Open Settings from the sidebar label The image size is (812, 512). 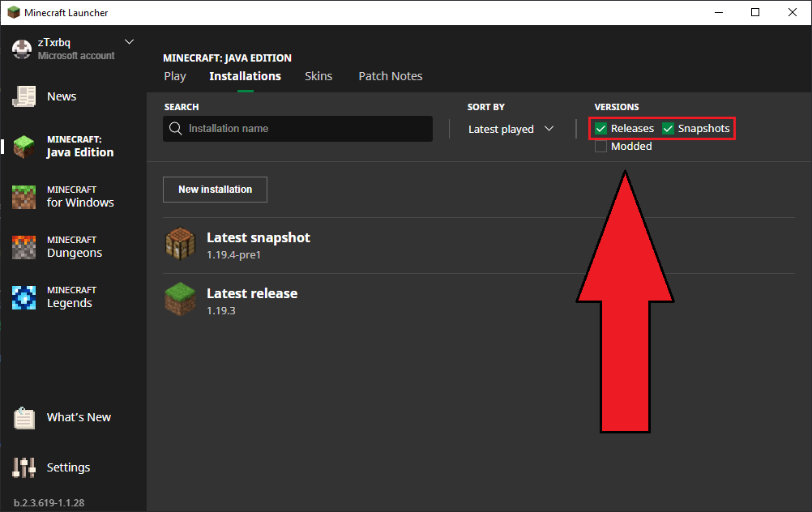point(68,467)
